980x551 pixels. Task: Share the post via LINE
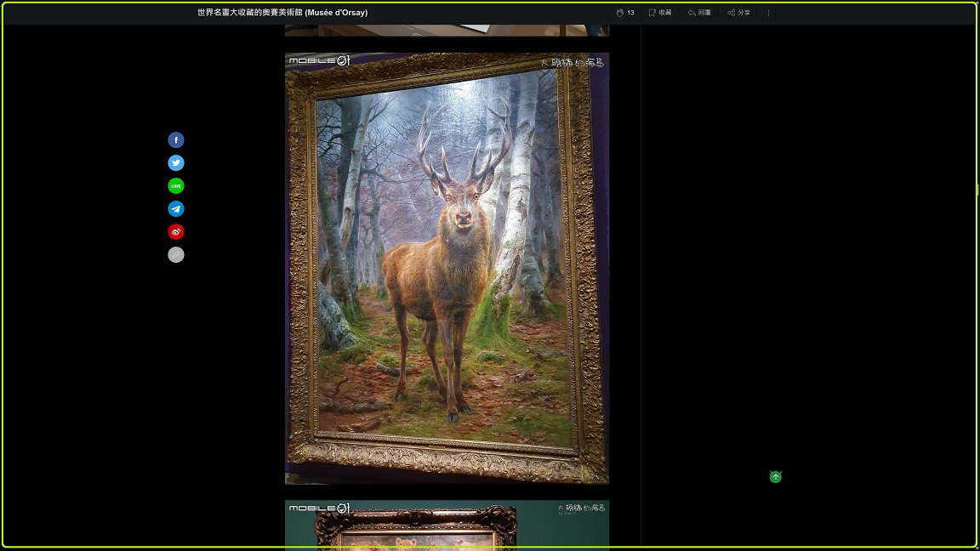point(175,186)
